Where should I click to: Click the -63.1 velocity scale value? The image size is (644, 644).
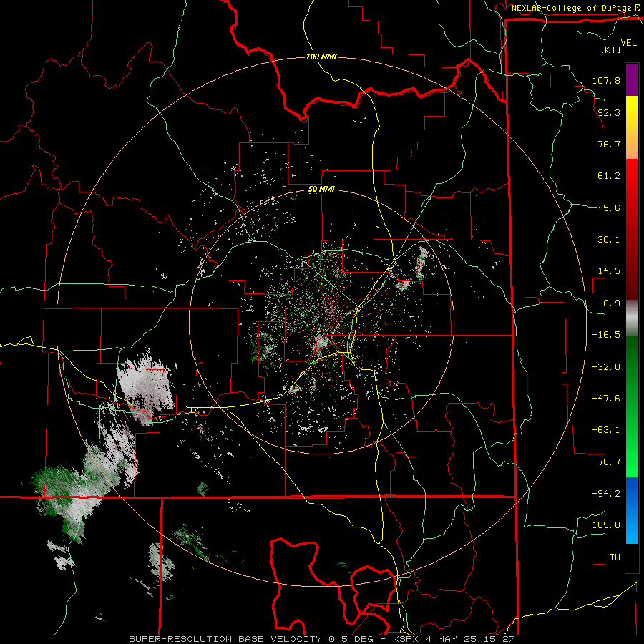pos(606,430)
